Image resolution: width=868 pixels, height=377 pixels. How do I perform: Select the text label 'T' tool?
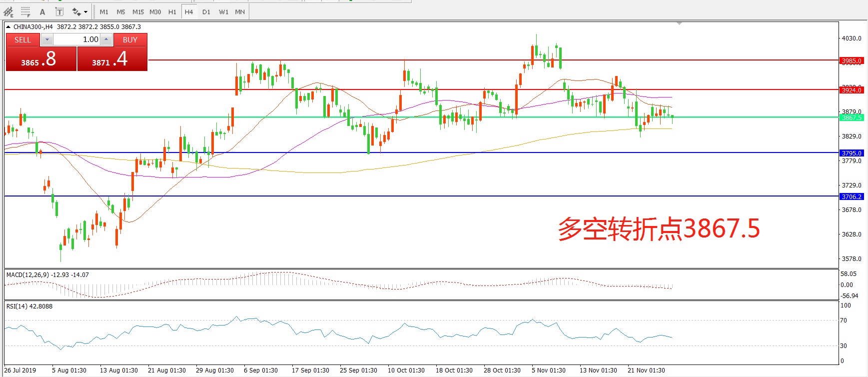tap(59, 11)
